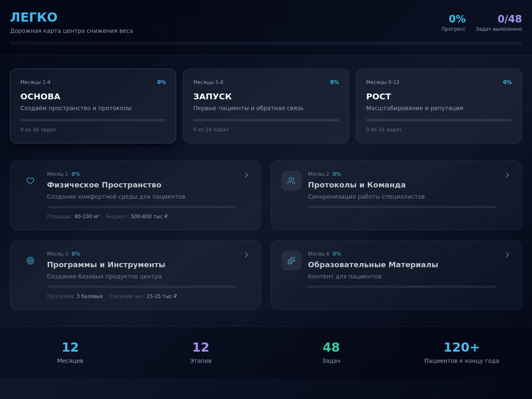Click the Месяц 3 0% label

(64, 254)
